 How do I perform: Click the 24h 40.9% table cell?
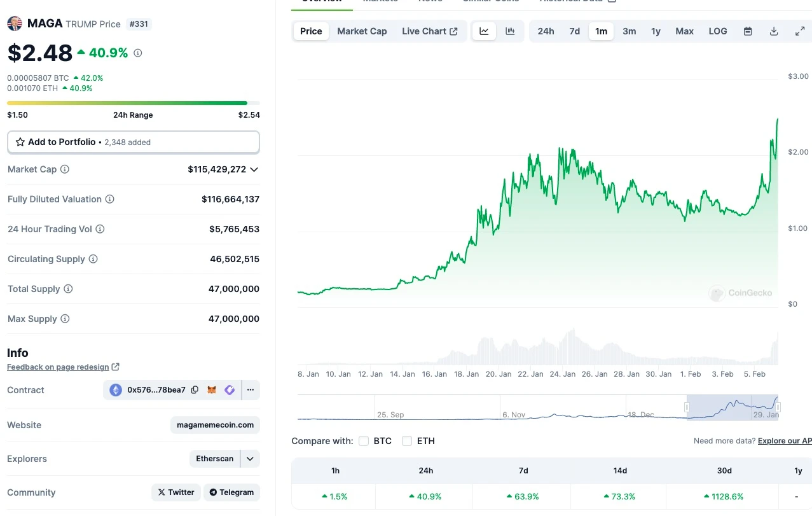(x=426, y=496)
